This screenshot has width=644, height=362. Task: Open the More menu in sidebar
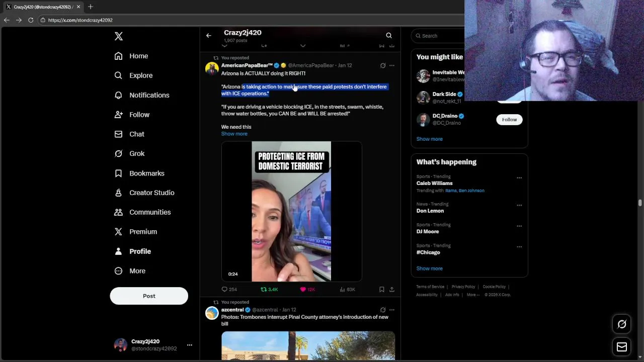[x=130, y=271]
